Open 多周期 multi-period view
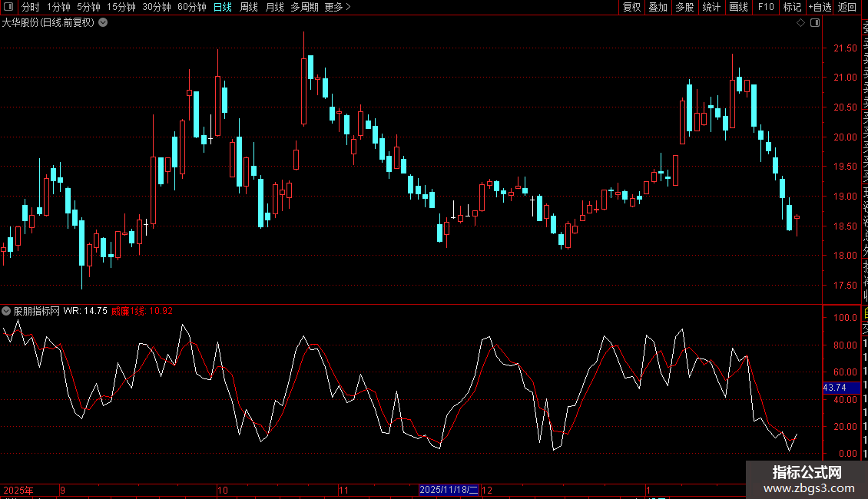Viewport: 868px width, 499px height. [304, 7]
